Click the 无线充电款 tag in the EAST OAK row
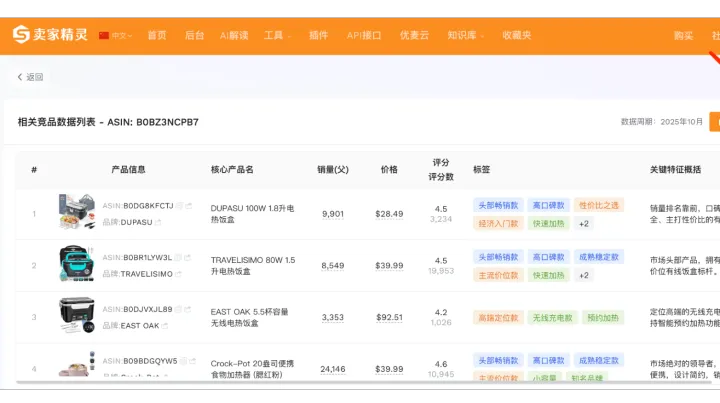 click(x=552, y=318)
